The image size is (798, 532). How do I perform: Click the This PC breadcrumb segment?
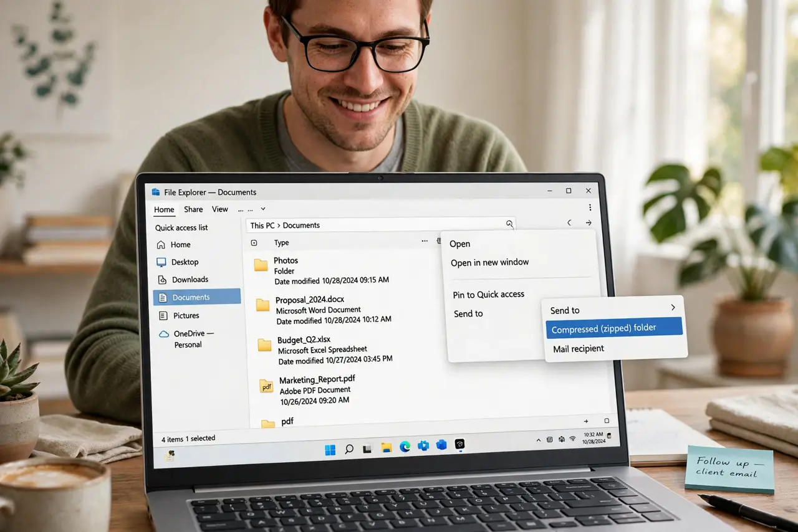[262, 226]
